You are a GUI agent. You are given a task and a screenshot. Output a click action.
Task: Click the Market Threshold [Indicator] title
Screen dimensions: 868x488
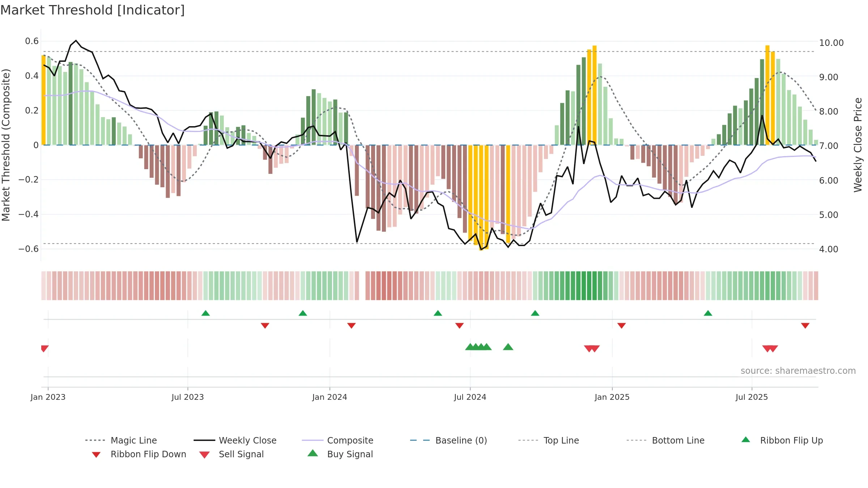(93, 10)
